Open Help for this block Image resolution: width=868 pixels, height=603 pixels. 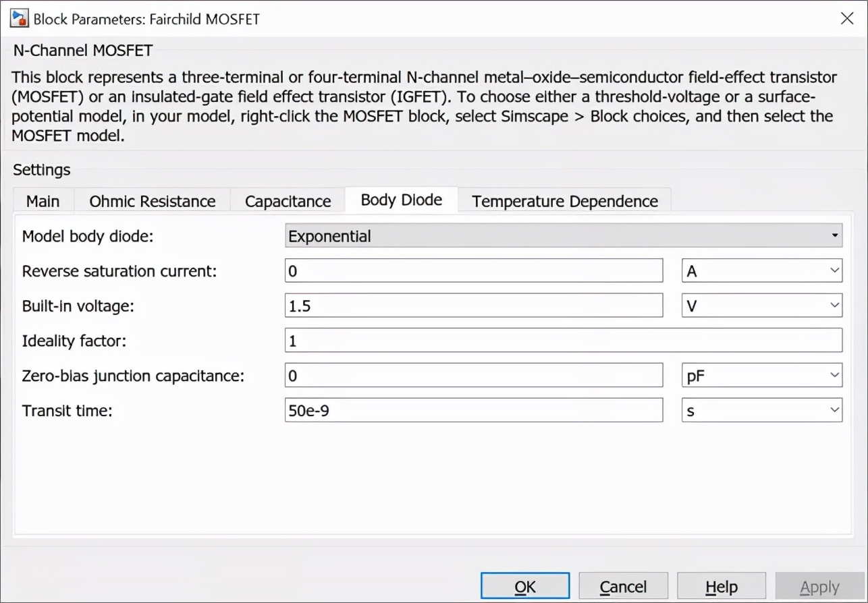point(721,587)
